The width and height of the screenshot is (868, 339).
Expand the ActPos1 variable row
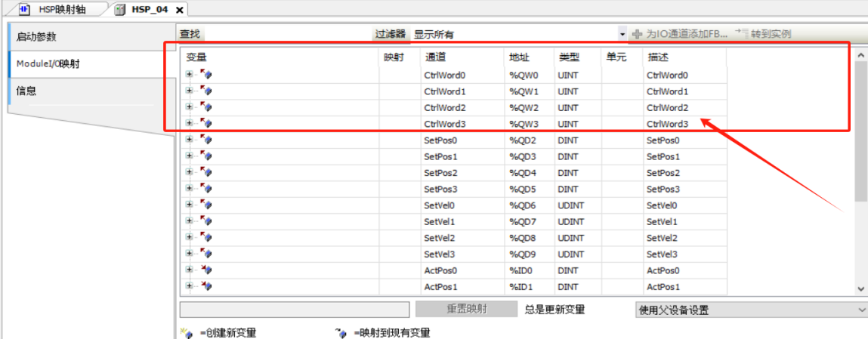pos(190,286)
